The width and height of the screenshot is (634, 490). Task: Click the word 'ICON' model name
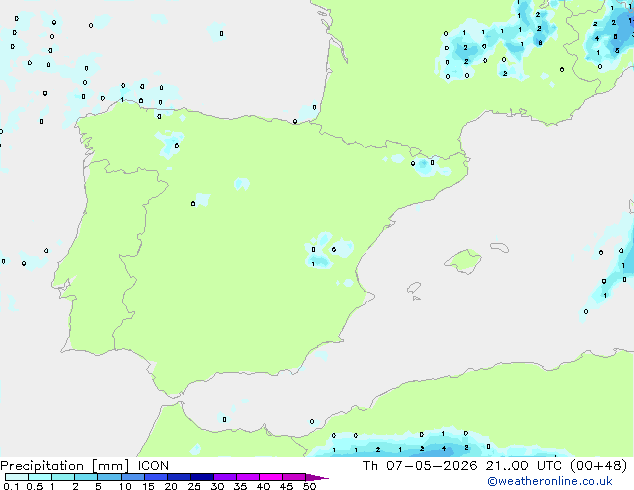coord(153,466)
